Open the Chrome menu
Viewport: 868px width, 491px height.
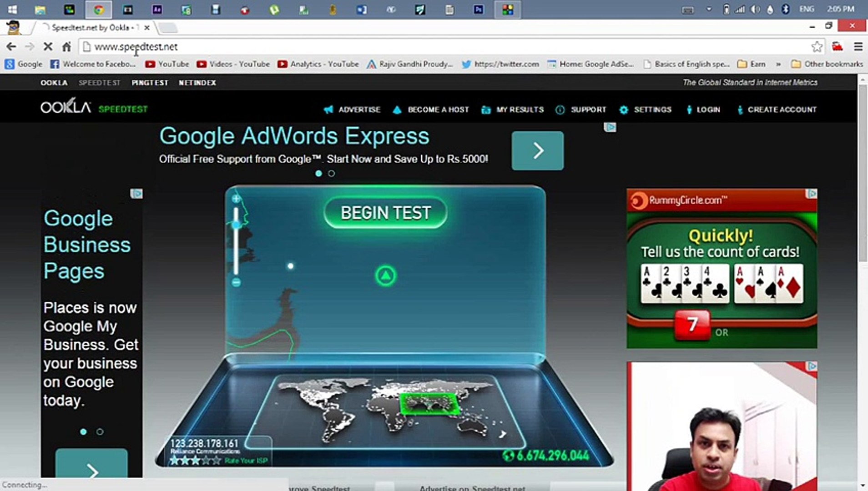pyautogui.click(x=858, y=47)
